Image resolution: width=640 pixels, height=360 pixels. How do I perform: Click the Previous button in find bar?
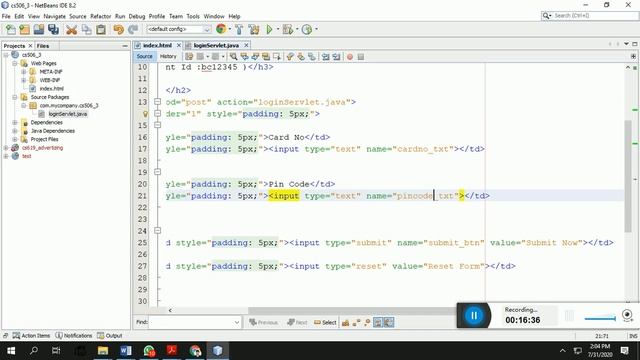[263, 322]
